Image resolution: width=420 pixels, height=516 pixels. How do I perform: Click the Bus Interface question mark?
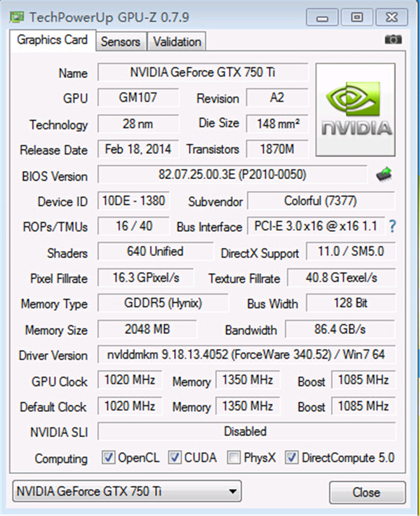(392, 227)
